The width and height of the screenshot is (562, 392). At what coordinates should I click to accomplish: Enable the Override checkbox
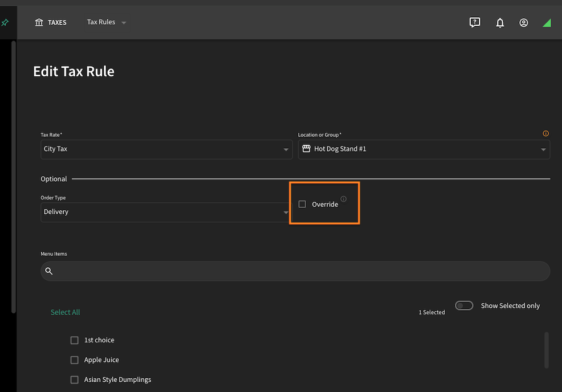point(302,204)
